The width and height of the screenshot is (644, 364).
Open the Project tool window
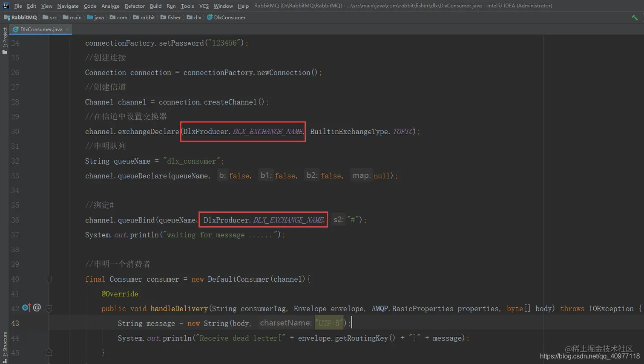[x=5, y=40]
